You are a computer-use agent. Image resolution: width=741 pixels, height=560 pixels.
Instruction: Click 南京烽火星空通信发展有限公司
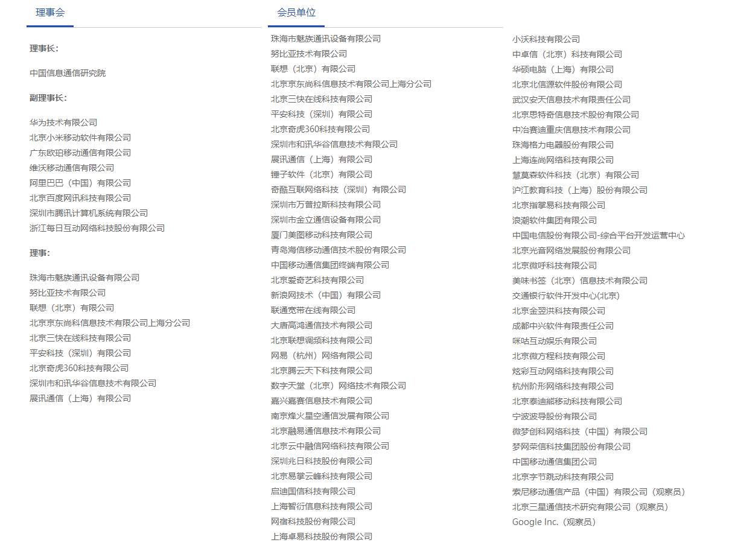330,416
